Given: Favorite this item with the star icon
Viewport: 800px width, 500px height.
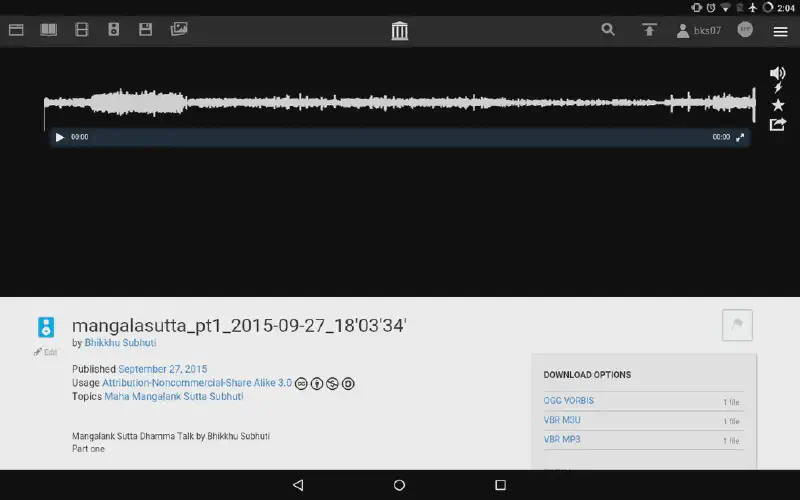Looking at the screenshot, I should (x=778, y=105).
